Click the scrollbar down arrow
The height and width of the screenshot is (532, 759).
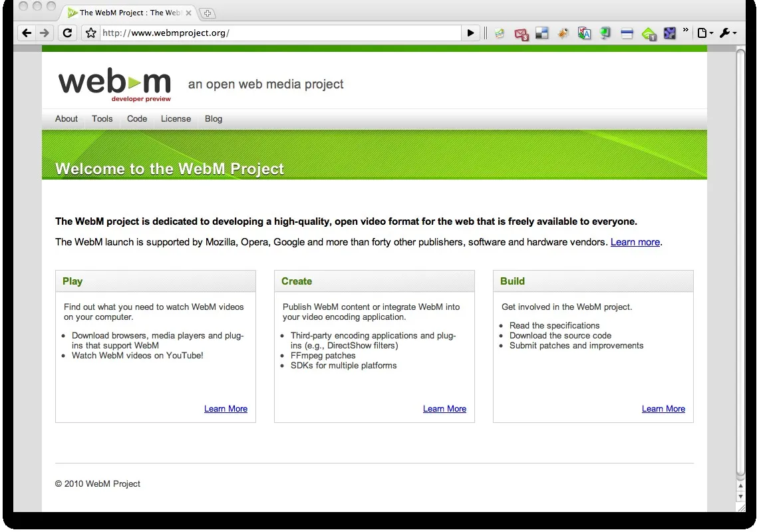(740, 497)
